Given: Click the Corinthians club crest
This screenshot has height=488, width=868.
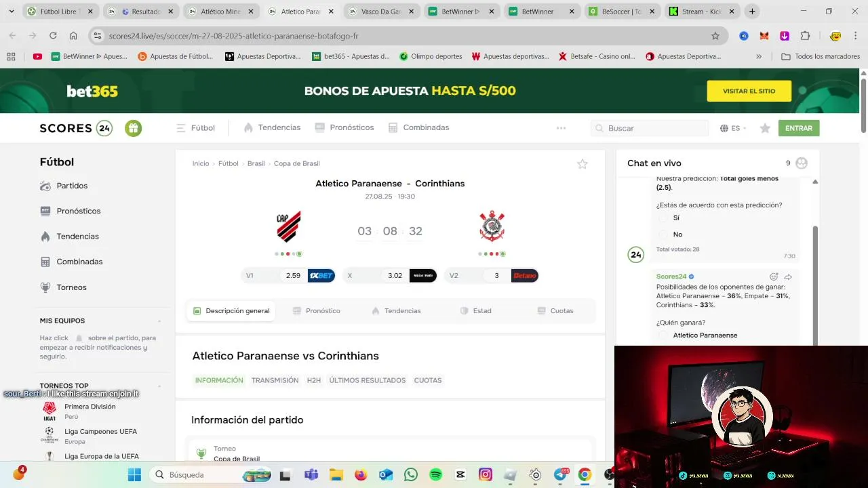Looking at the screenshot, I should 492,226.
